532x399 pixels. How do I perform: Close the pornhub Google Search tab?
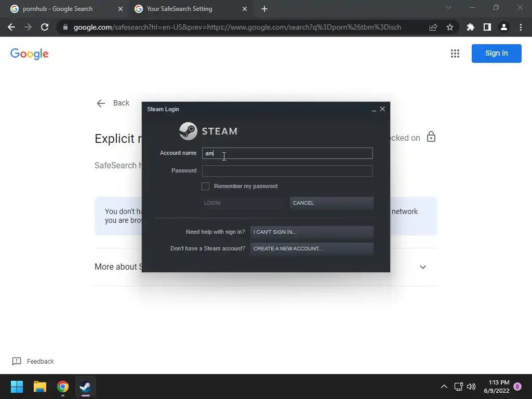click(120, 9)
